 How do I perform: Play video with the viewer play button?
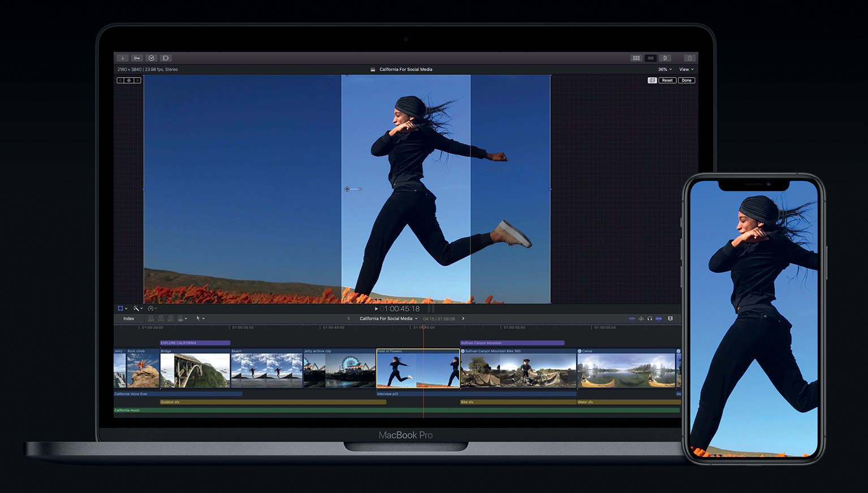pos(376,309)
